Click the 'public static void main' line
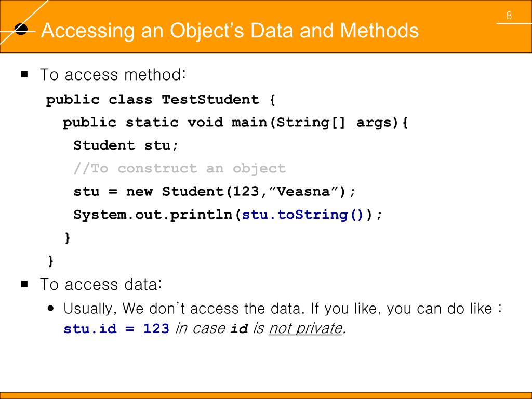 coord(235,123)
